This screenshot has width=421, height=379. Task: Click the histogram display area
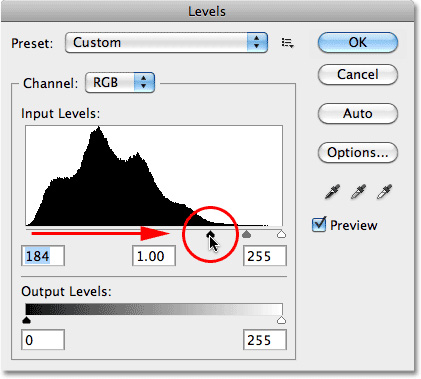[154, 176]
